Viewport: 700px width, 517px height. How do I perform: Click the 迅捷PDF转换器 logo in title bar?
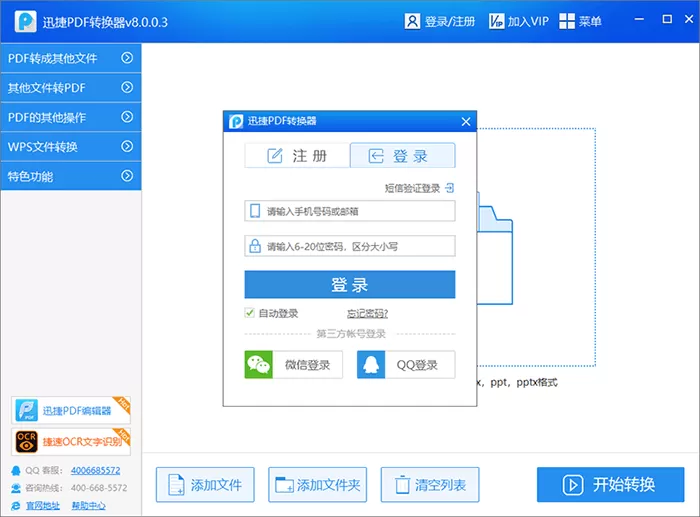pyautogui.click(x=25, y=21)
